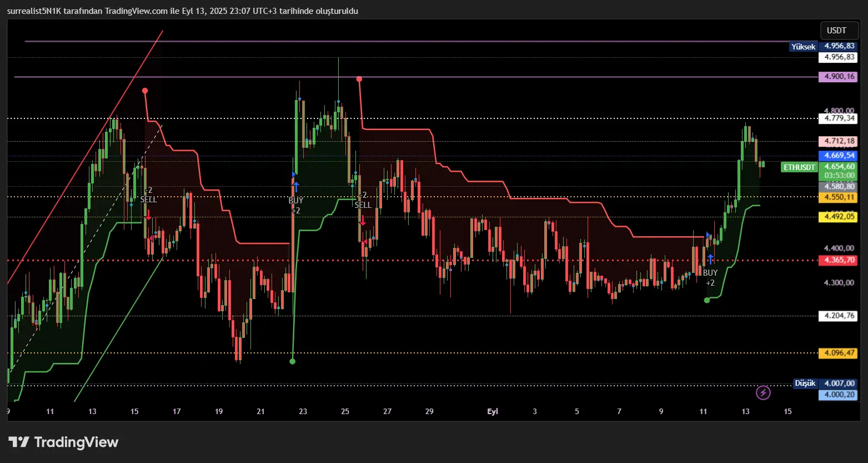The width and height of the screenshot is (868, 463).
Task: Click date 25 on the time axis
Action: tap(345, 412)
